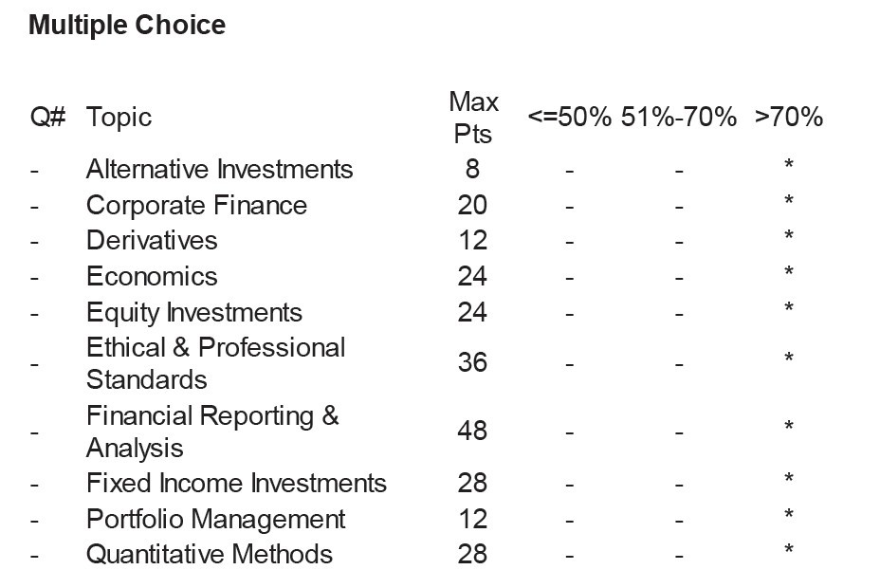
Task: Select the Derivatives topic row
Action: 152,241
